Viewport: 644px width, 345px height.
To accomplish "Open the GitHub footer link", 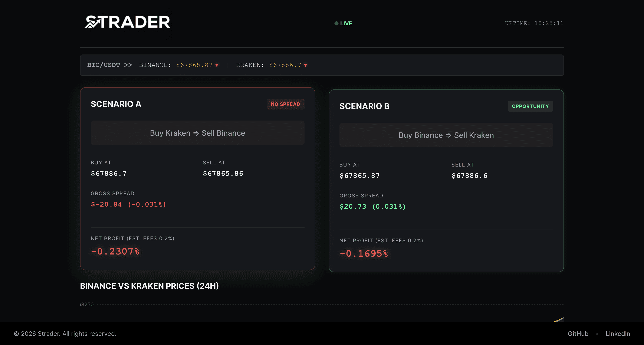I will click(578, 334).
